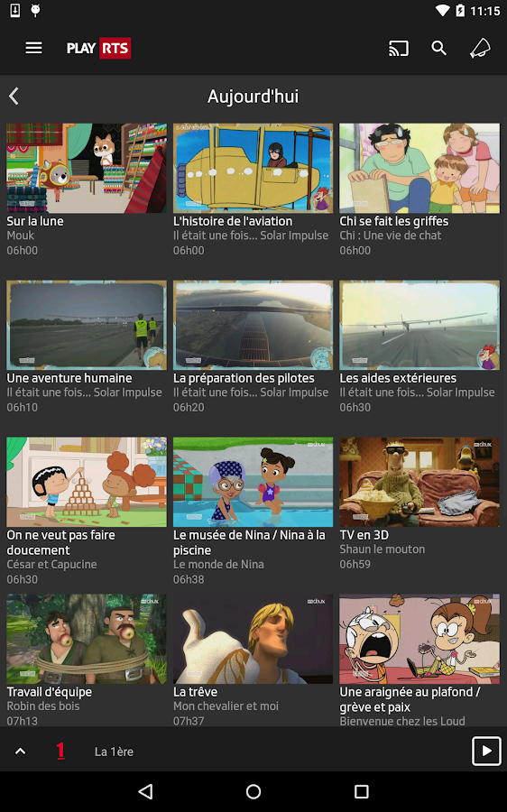Open the search magnifier icon
The image size is (507, 812).
439,48
